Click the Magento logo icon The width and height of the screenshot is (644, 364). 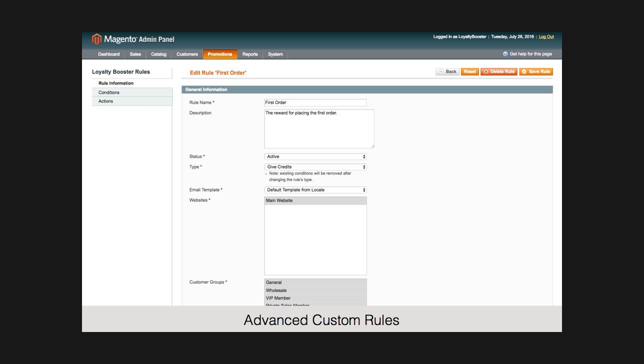point(96,39)
